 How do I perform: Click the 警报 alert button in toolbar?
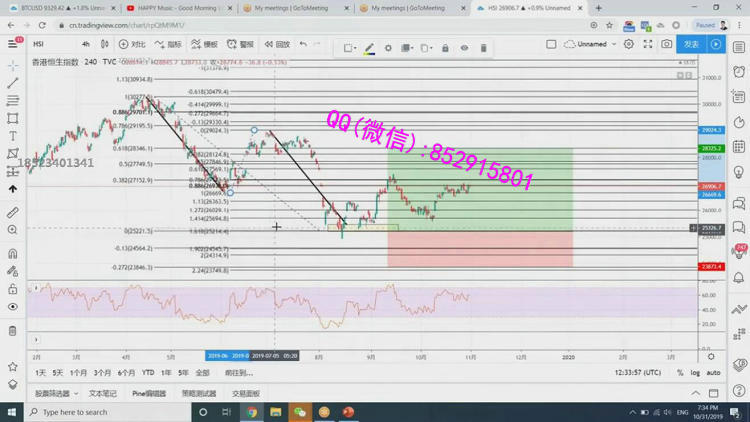[240, 44]
